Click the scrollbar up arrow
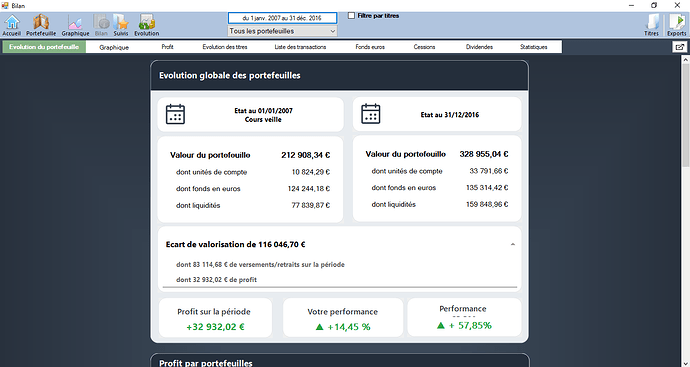 (x=686, y=60)
